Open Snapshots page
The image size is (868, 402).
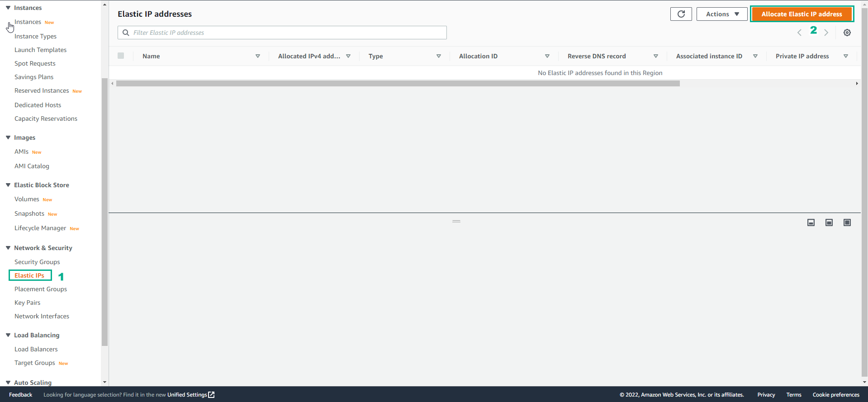[x=29, y=213]
